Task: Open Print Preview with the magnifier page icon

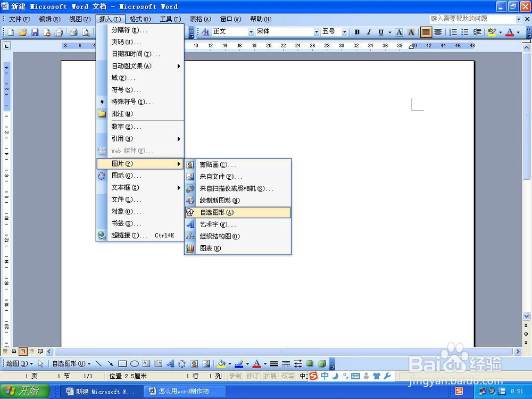Action: (86, 32)
